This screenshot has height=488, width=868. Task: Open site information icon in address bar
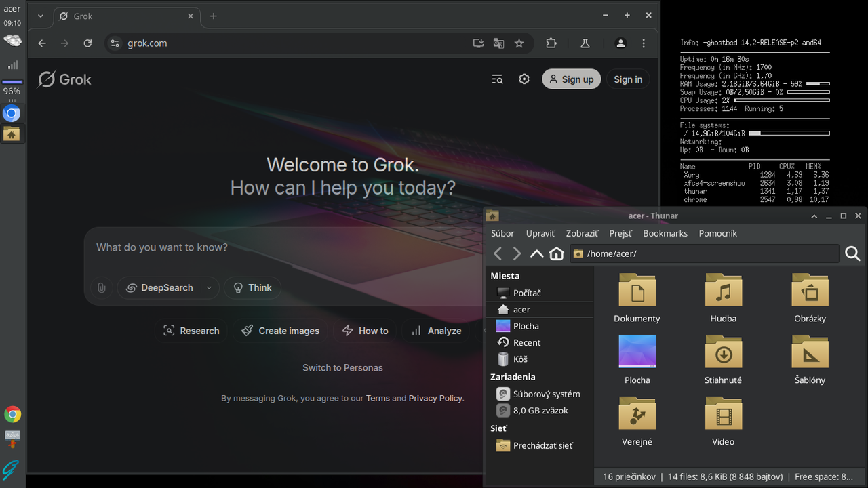coord(115,43)
